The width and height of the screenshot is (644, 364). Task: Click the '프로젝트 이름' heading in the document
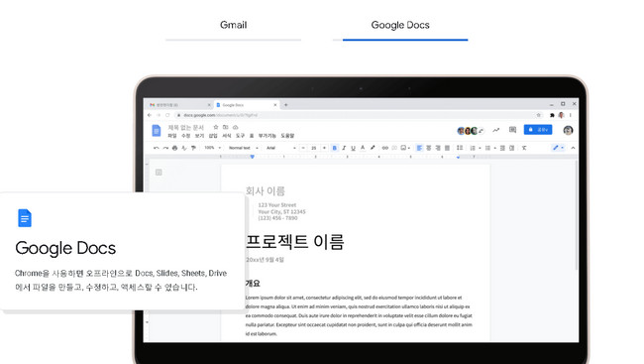[295, 241]
